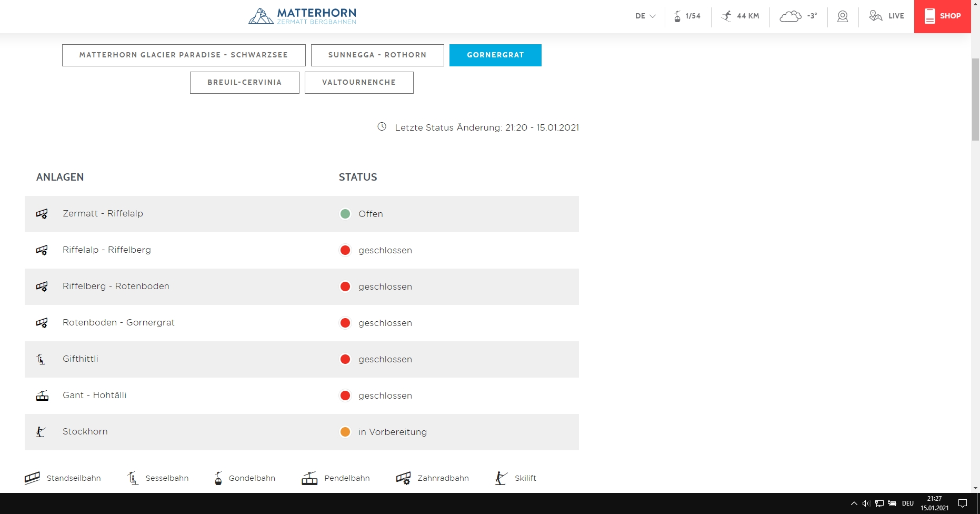Select the Valtournenche tab
This screenshot has height=514, width=980.
[x=359, y=83]
